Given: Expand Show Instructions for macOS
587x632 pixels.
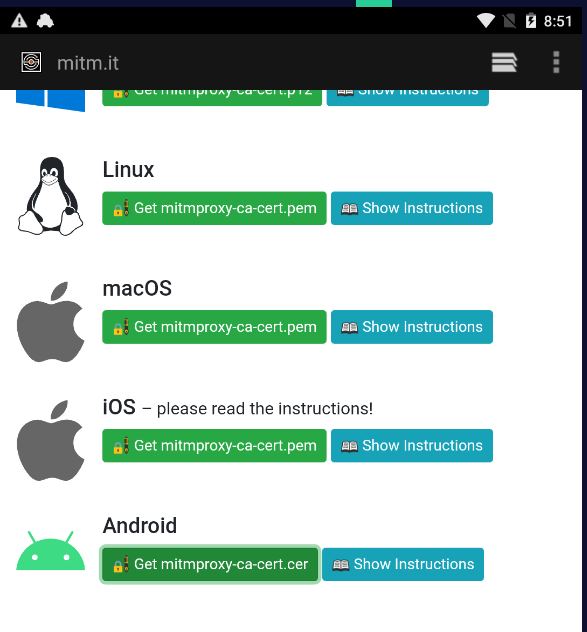Looking at the screenshot, I should click(412, 327).
